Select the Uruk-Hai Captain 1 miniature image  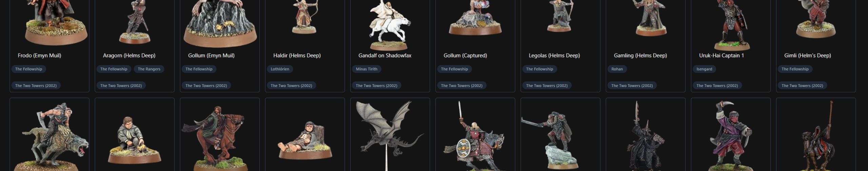tap(731, 23)
